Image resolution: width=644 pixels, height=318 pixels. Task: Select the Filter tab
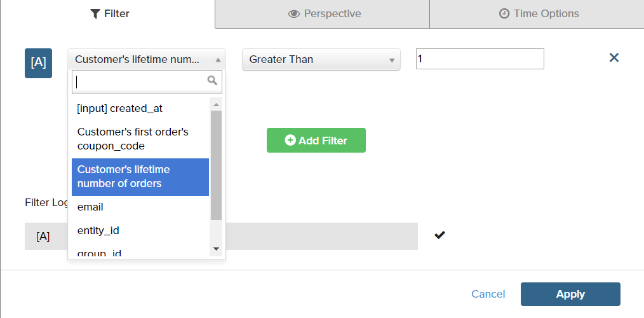(110, 13)
